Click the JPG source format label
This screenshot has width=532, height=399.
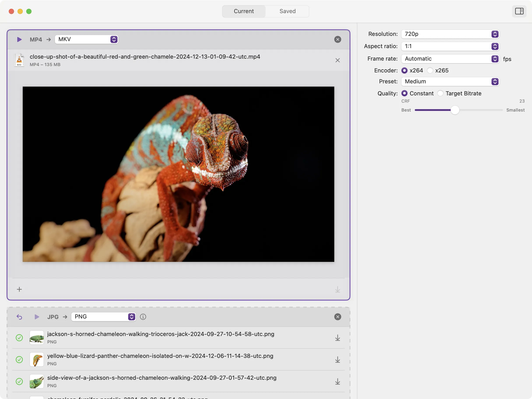[x=53, y=317]
